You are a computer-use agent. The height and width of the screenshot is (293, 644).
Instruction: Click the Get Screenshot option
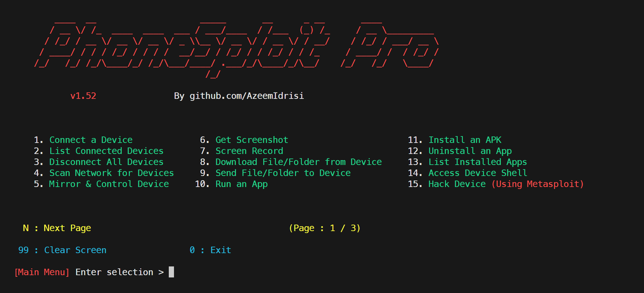click(x=252, y=140)
